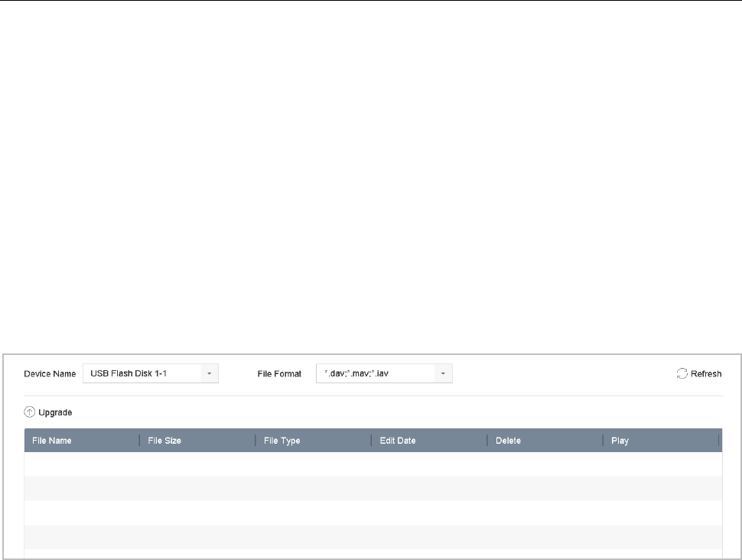Click the Refresh circular arrows icon
This screenshot has height=560, width=742.
click(682, 373)
